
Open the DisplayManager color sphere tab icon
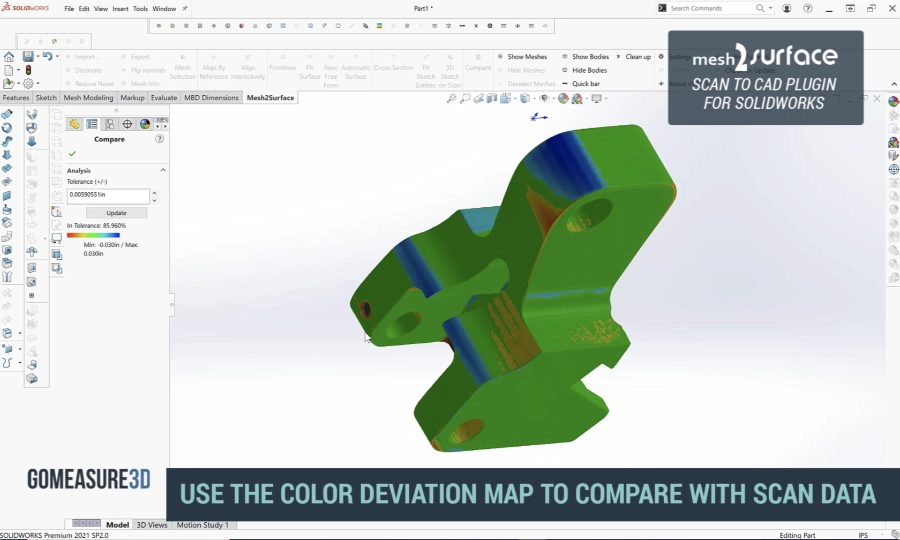tap(145, 124)
